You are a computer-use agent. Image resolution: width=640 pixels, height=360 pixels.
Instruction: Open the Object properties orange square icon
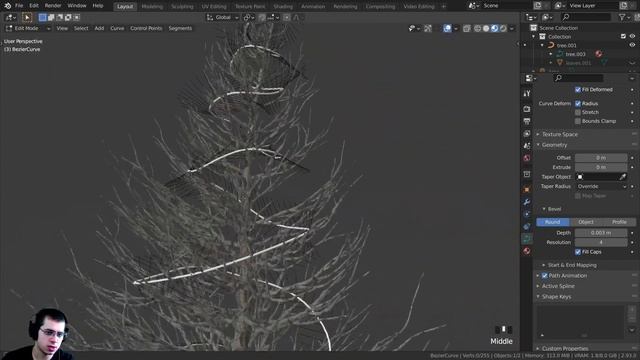tap(527, 189)
